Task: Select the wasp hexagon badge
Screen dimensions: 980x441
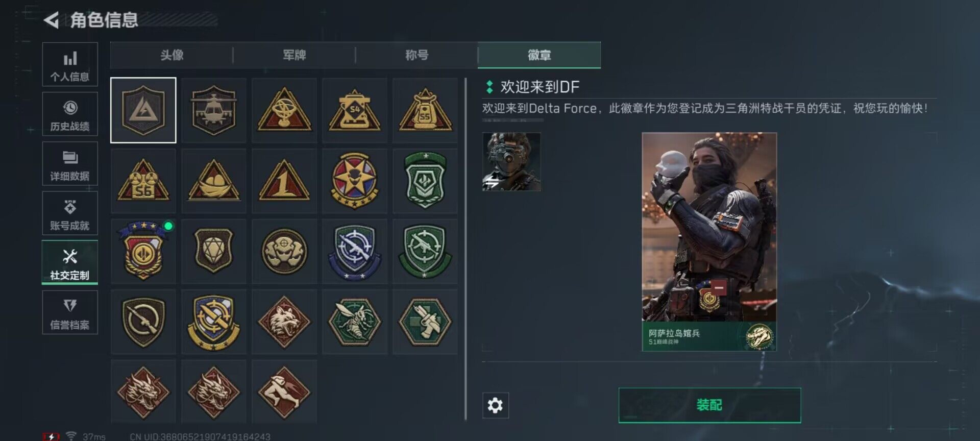Action: (355, 322)
